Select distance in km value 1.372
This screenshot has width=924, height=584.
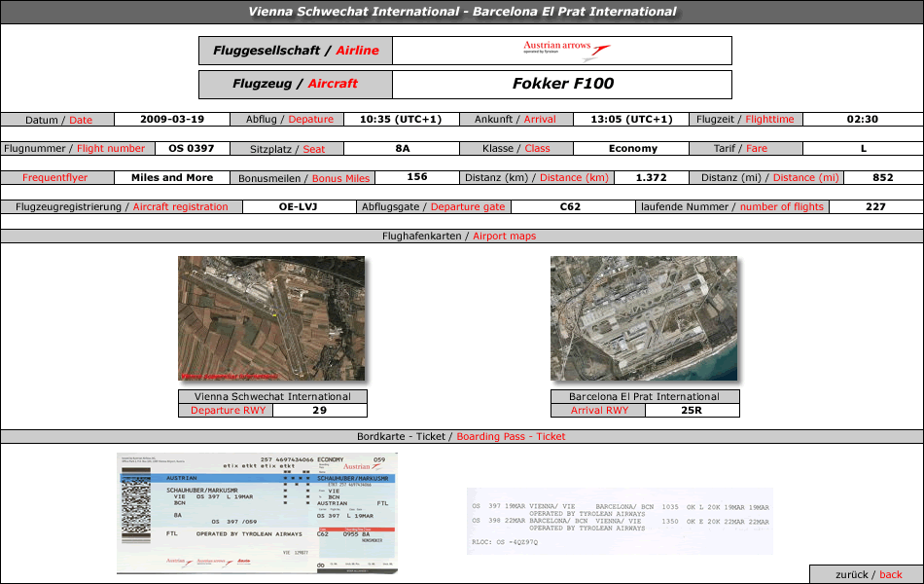tap(651, 177)
